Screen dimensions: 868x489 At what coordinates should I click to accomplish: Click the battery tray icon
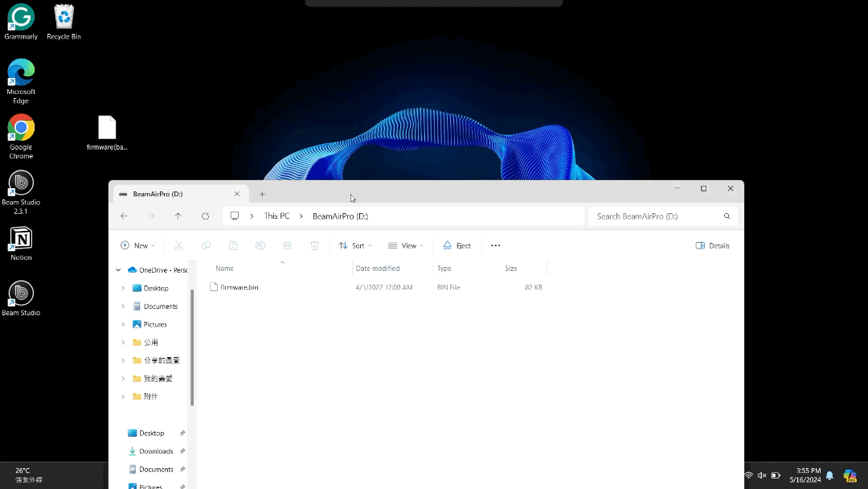(x=776, y=475)
